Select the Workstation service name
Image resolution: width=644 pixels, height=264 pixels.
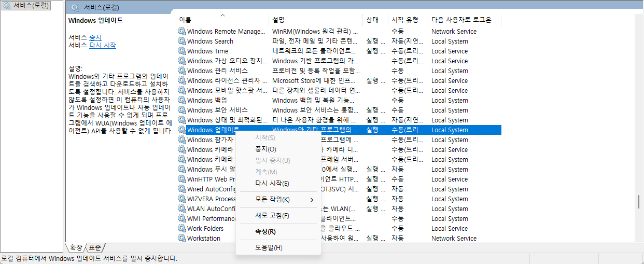pos(204,238)
